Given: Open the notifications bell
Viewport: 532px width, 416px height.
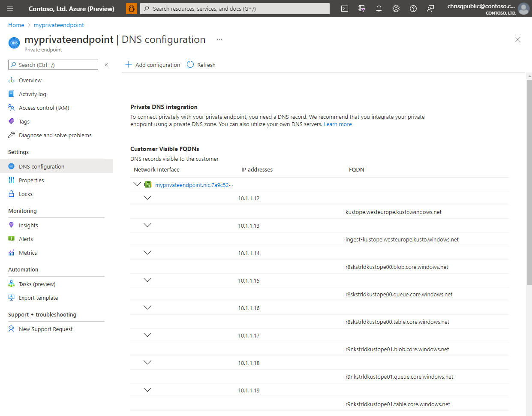Looking at the screenshot, I should pyautogui.click(x=379, y=9).
